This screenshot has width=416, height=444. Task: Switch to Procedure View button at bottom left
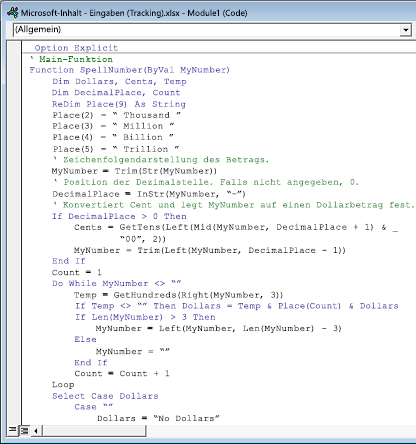pos(12,430)
